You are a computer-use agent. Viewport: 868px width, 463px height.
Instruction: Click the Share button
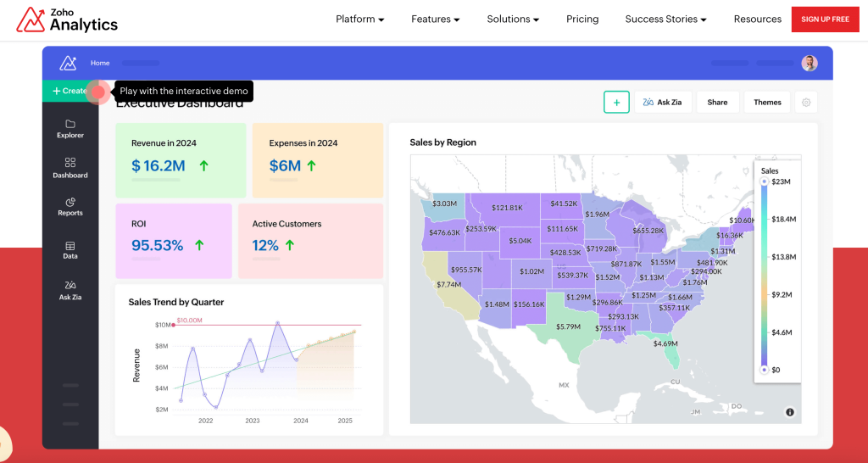pos(717,103)
